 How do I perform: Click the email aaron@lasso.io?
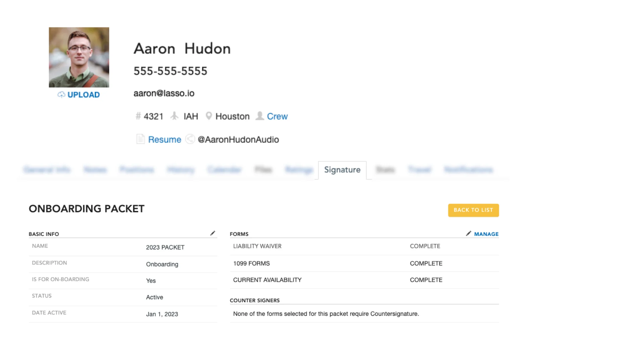click(164, 93)
